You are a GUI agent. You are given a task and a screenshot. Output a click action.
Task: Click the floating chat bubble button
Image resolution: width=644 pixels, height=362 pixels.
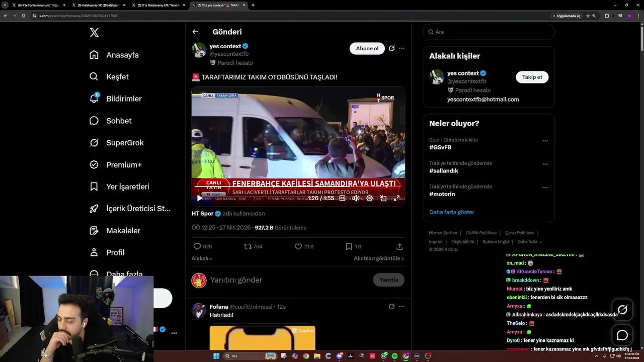coord(622,335)
